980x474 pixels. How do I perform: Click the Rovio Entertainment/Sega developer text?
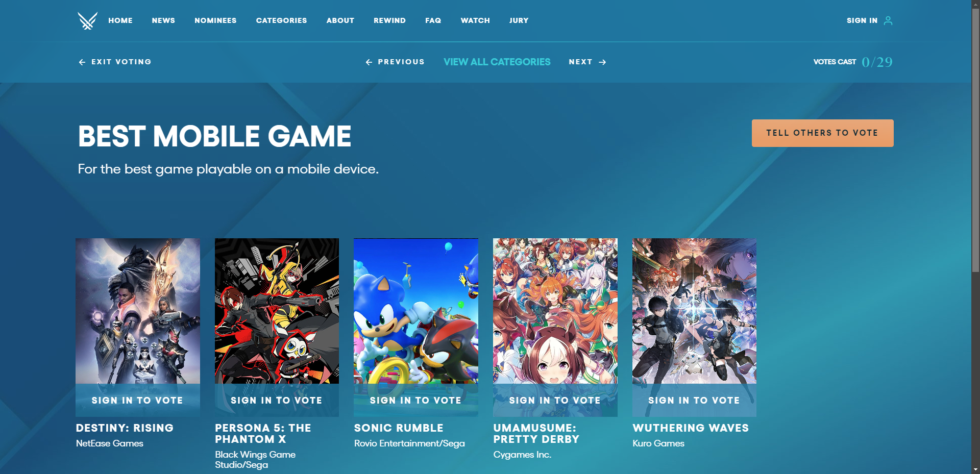[x=409, y=443]
